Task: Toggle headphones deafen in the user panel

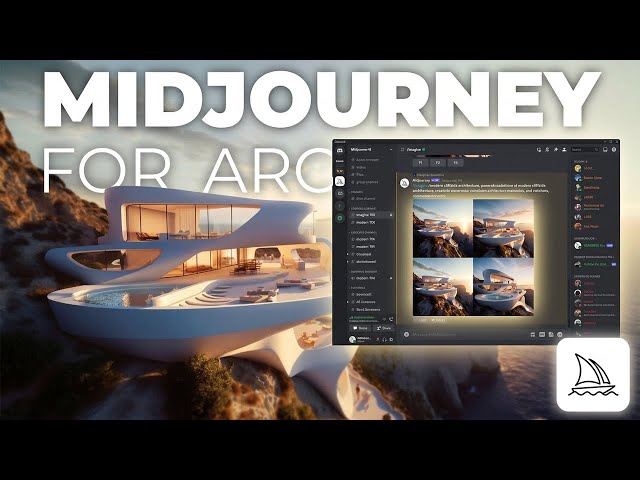Action: [384, 339]
